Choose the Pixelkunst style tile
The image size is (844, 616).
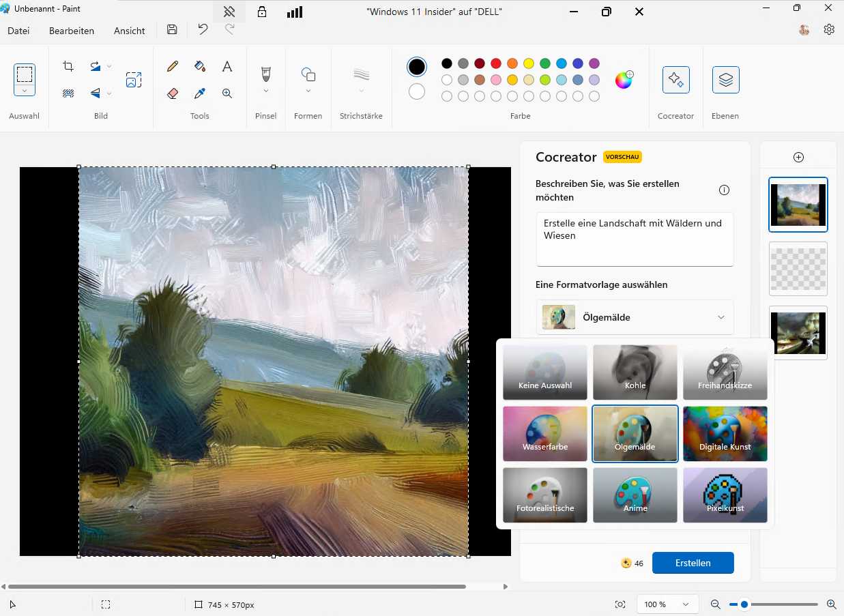pyautogui.click(x=725, y=495)
